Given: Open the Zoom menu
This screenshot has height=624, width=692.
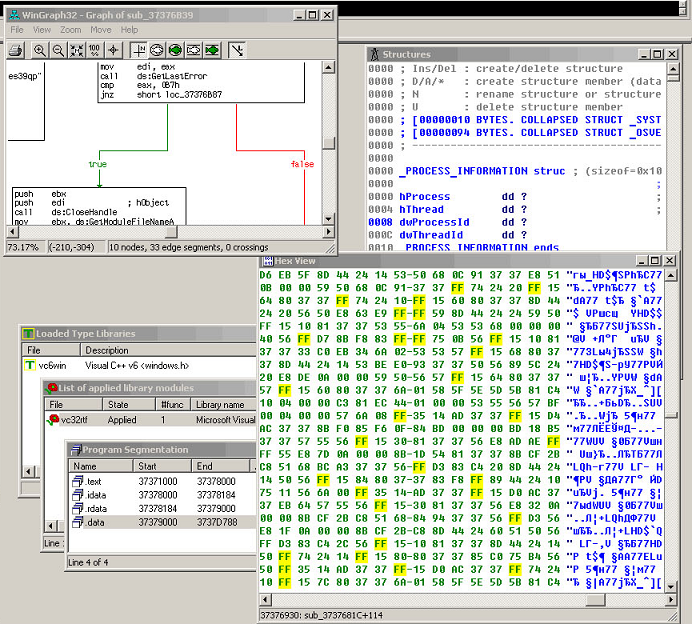Looking at the screenshot, I should 70,30.
